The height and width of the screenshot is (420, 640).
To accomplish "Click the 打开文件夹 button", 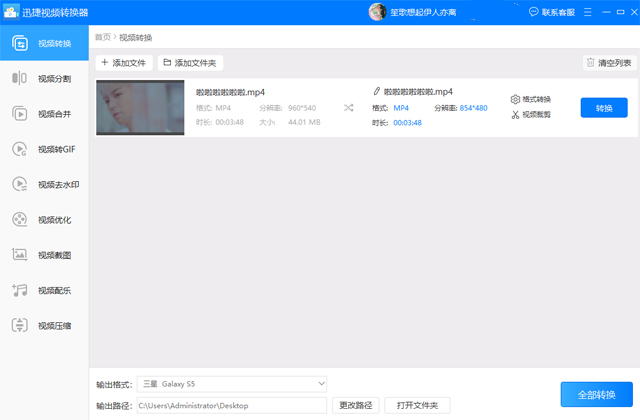I will click(x=417, y=405).
